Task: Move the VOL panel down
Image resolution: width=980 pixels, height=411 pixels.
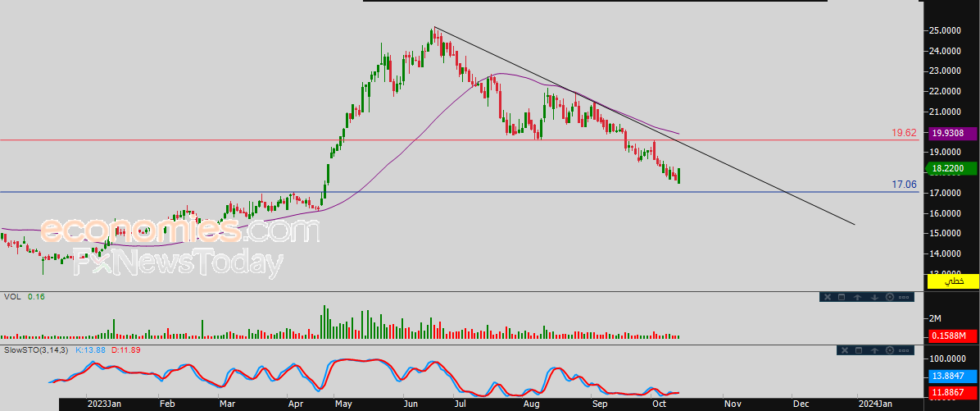Action: point(873,297)
